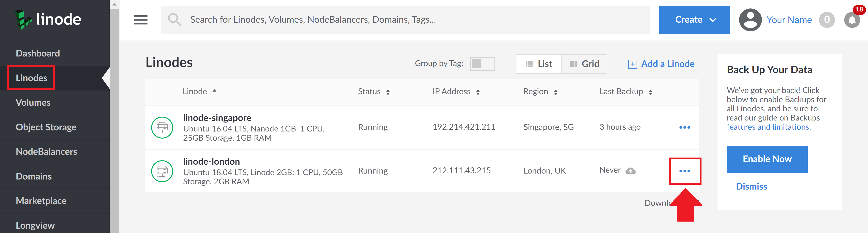Screen dimensions: 868x233
Task: Click the linode-london server icon
Action: coord(162,171)
